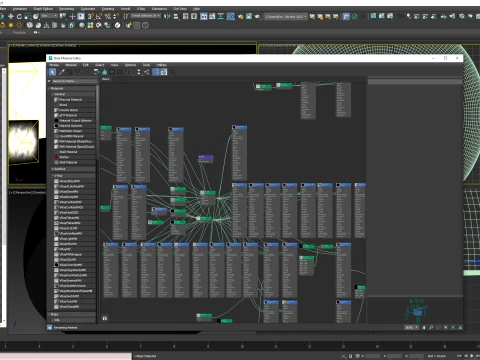Click the sphere material icon in second toolbar row
480x360 pixels.
pos(82,25)
